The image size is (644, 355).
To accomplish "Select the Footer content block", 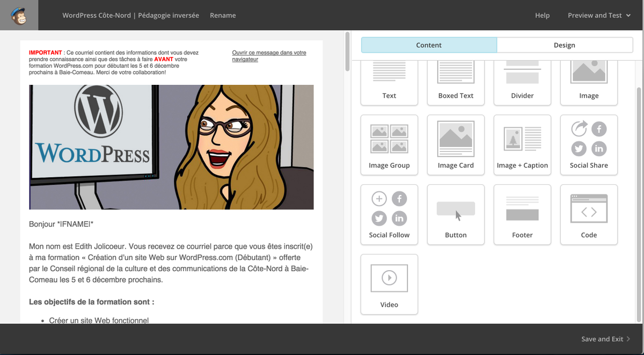I will tap(522, 215).
